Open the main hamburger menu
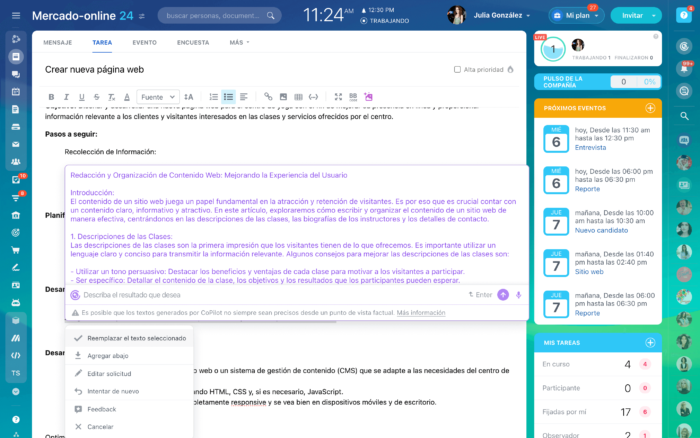The width and height of the screenshot is (700, 438). [16, 16]
